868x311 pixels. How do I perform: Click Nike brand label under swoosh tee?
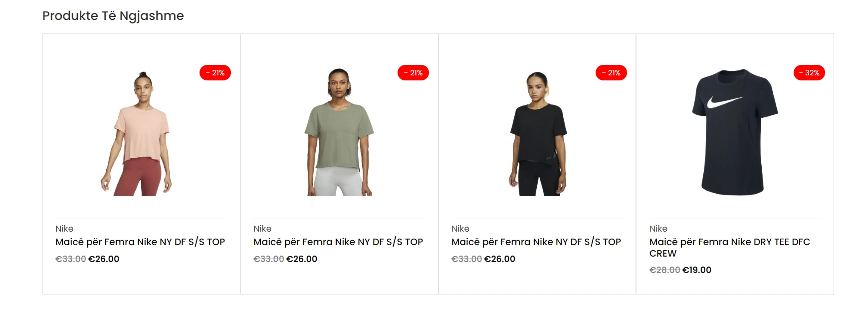click(x=658, y=229)
